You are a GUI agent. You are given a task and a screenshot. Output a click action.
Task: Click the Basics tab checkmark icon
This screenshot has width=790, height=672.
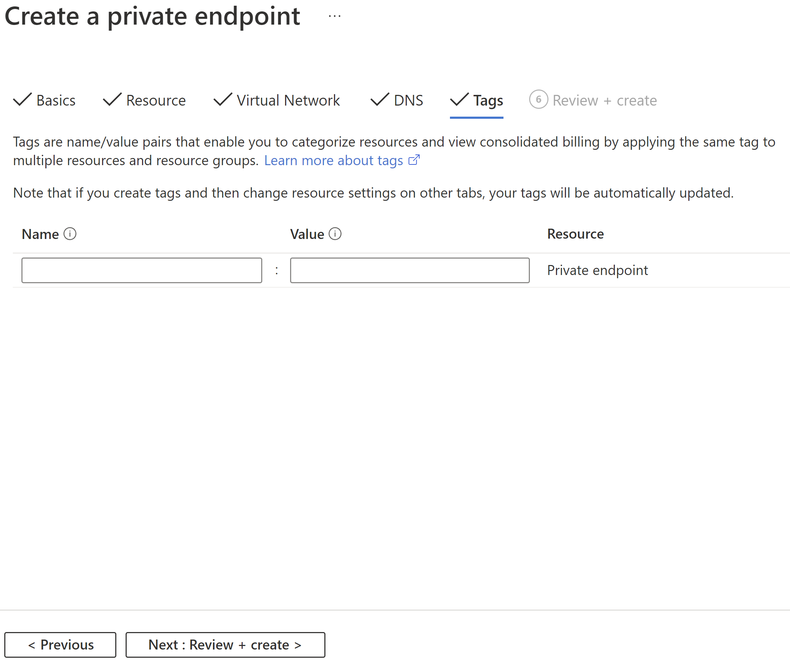click(x=23, y=100)
